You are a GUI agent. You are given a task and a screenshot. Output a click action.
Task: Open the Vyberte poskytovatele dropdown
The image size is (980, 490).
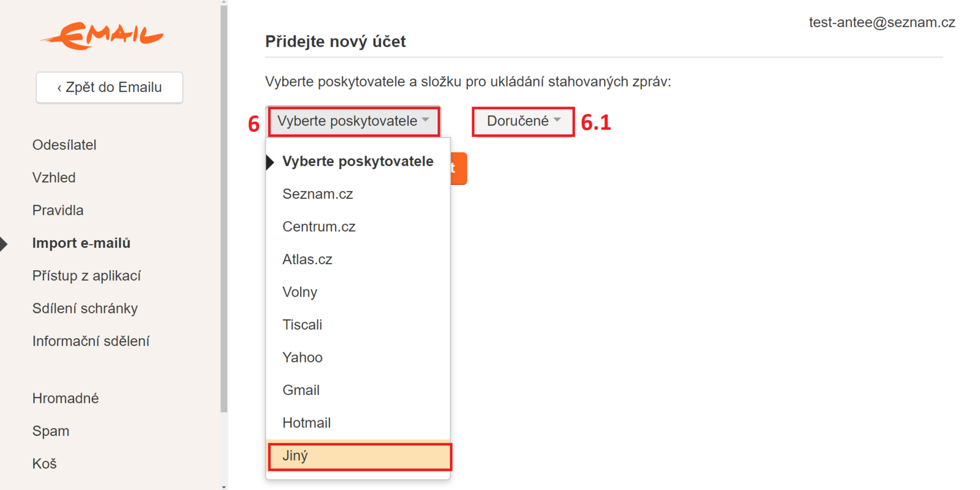[353, 121]
